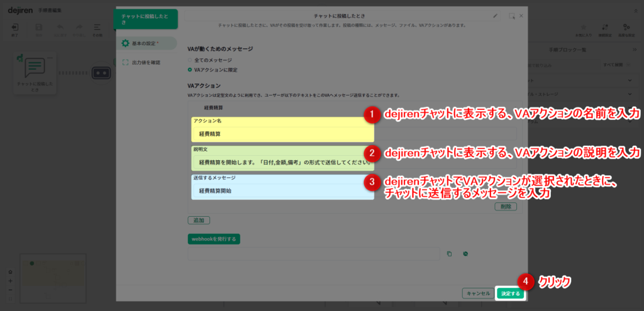This screenshot has height=311, width=644.
Task: Open the すべて展開 dropdown in block list
Action: (617, 65)
